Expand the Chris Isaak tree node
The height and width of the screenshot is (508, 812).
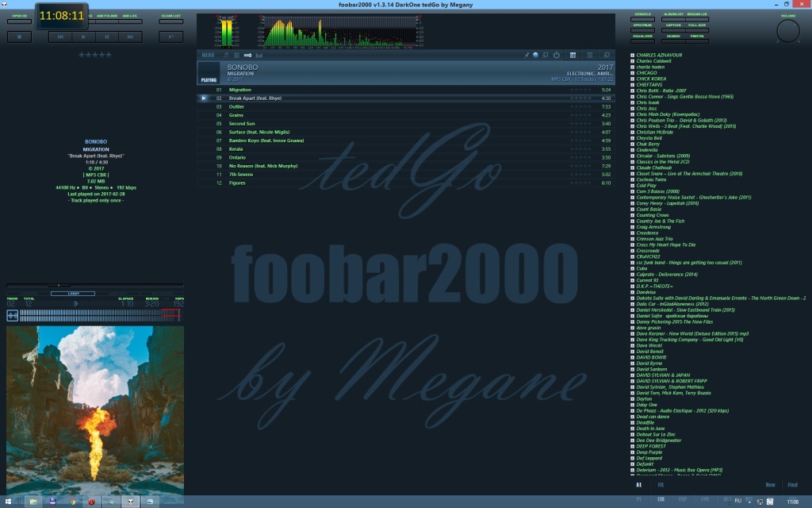(632, 102)
